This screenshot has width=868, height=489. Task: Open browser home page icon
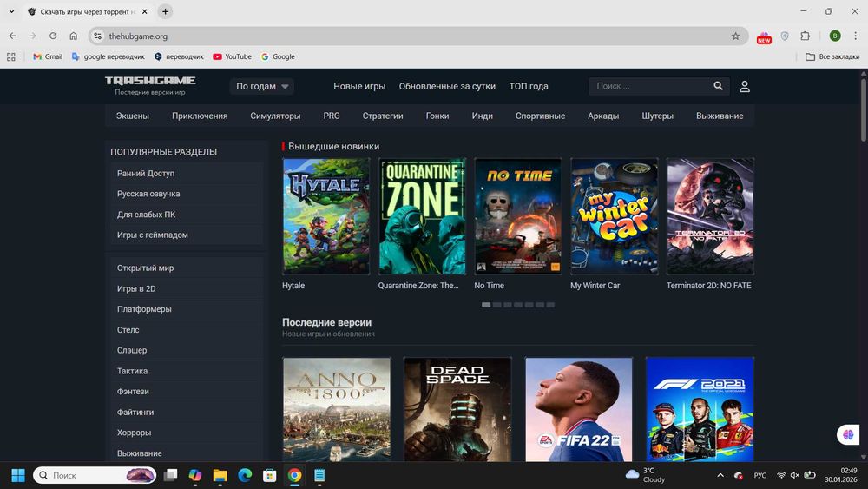[x=73, y=36]
